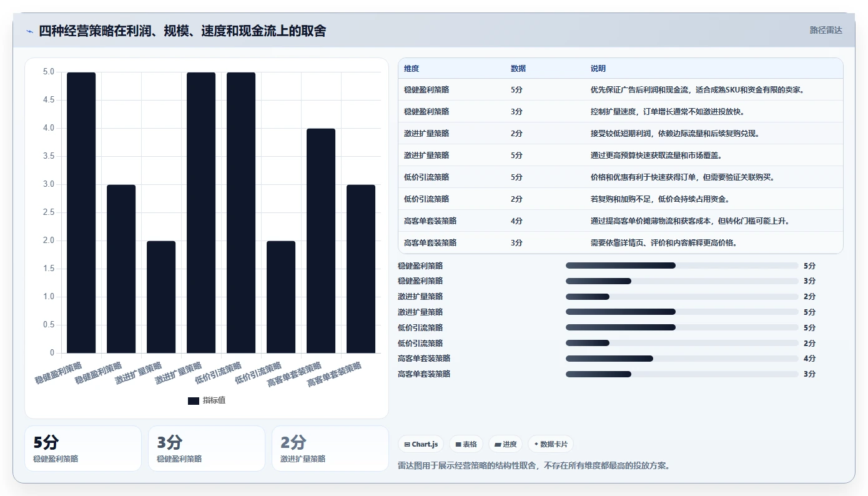The width and height of the screenshot is (868, 496).
Task: Click the 4分 cell in the data table
Action: coord(516,221)
